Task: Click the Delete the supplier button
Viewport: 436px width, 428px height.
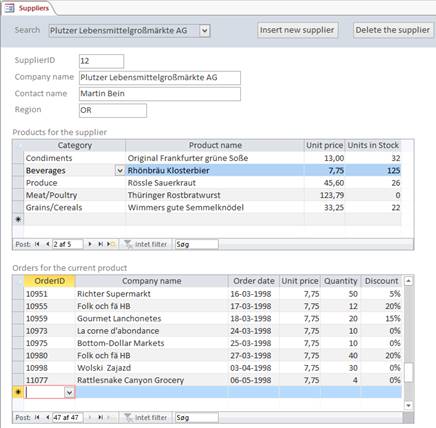Action: [x=393, y=30]
